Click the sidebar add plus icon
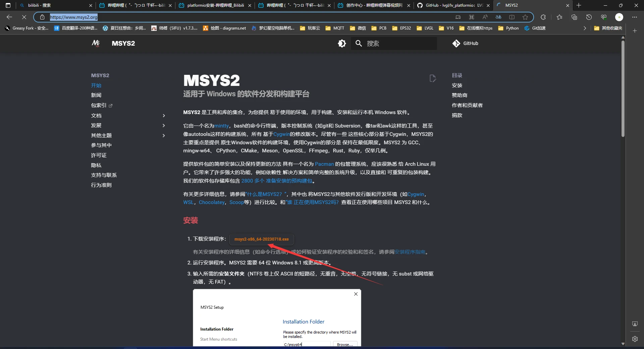This screenshot has width=644, height=349. click(635, 31)
